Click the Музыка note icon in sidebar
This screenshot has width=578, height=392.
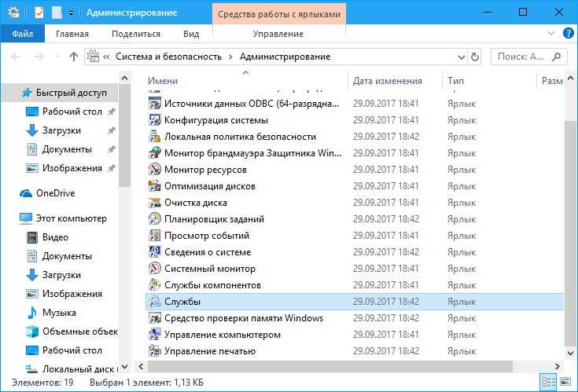[32, 313]
